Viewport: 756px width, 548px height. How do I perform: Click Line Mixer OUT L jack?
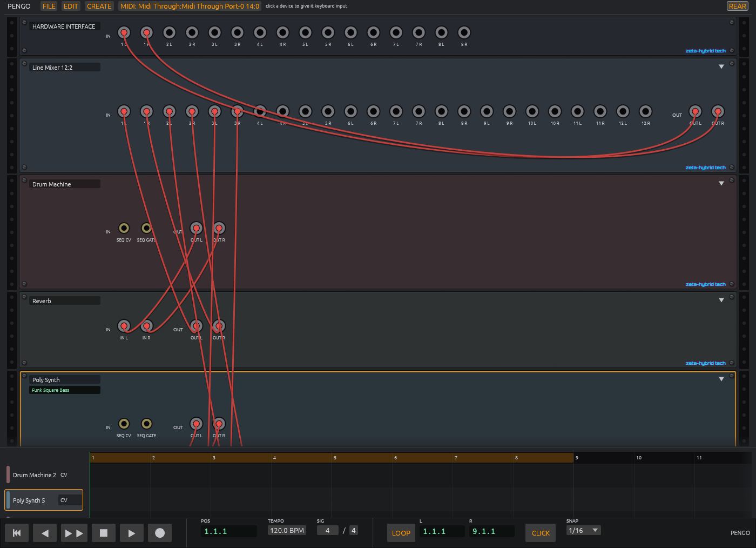click(696, 111)
